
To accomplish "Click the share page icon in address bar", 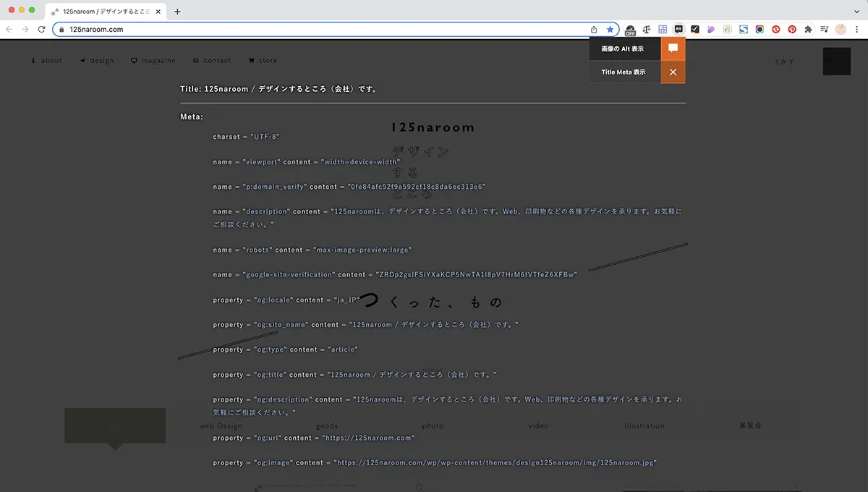I will coord(594,29).
